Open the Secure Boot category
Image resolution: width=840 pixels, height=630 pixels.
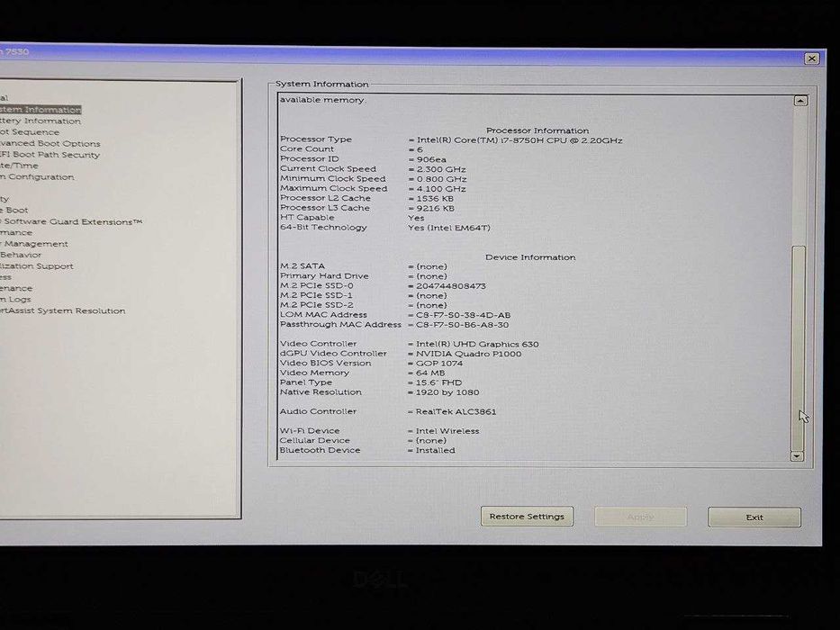[14, 210]
